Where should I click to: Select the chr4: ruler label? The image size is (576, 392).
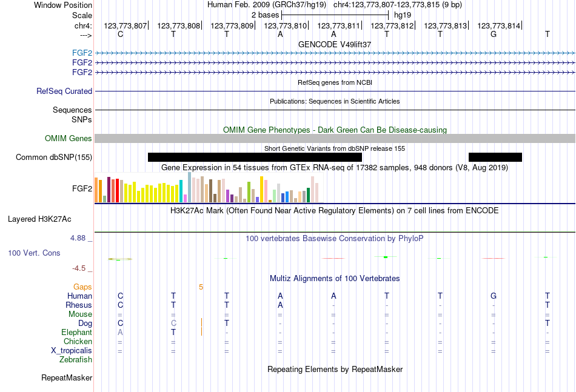point(83,25)
